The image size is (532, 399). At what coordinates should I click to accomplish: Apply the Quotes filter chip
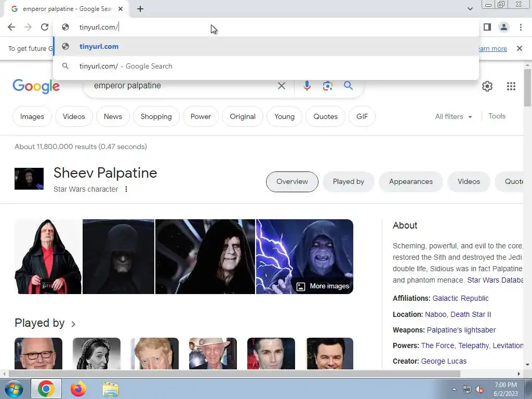(x=325, y=116)
